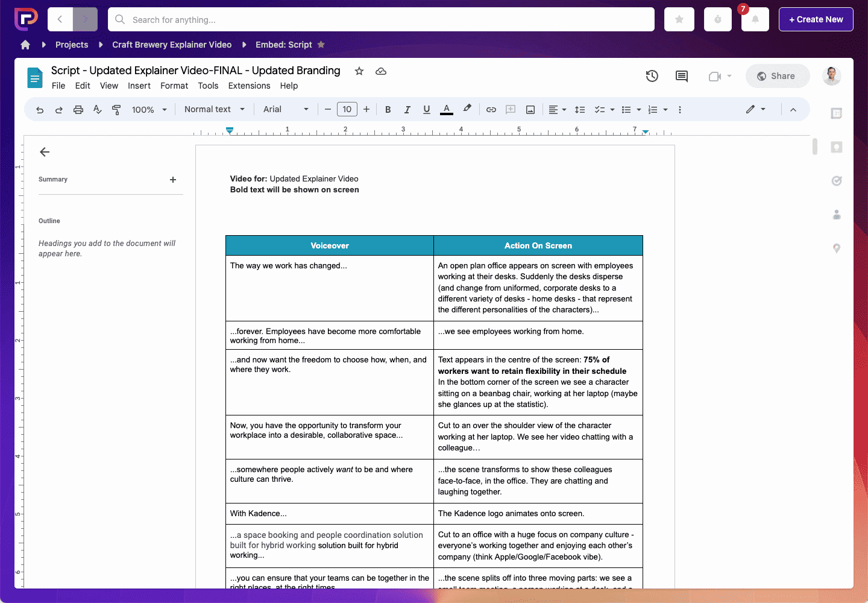Open version history clock icon
868x603 pixels.
(x=652, y=76)
